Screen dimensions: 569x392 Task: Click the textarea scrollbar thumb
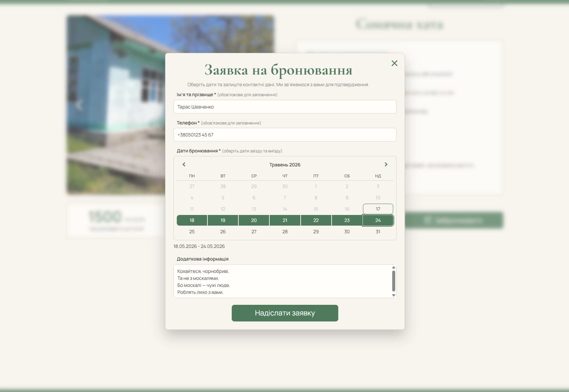point(394,281)
